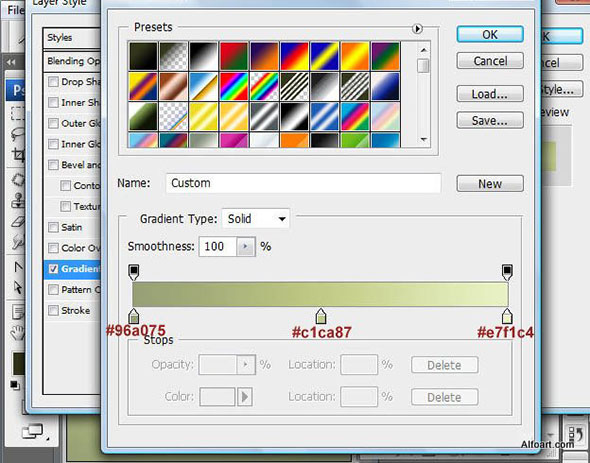This screenshot has height=463, width=590.
Task: Click the Load... button
Action: coord(490,94)
